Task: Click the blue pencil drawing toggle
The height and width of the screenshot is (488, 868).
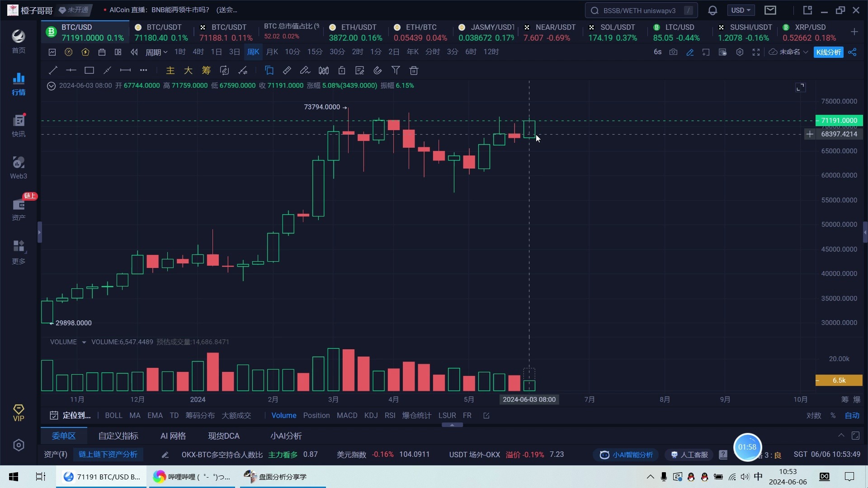Action: click(x=690, y=52)
